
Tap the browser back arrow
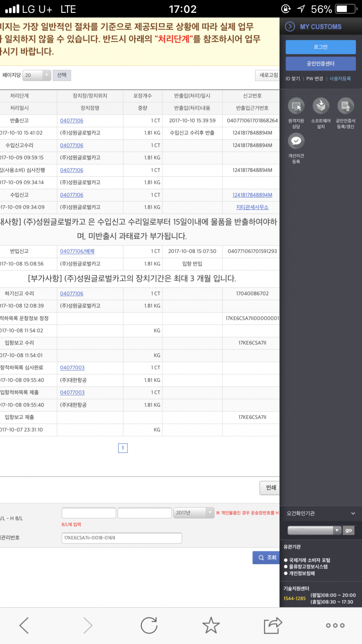24,625
